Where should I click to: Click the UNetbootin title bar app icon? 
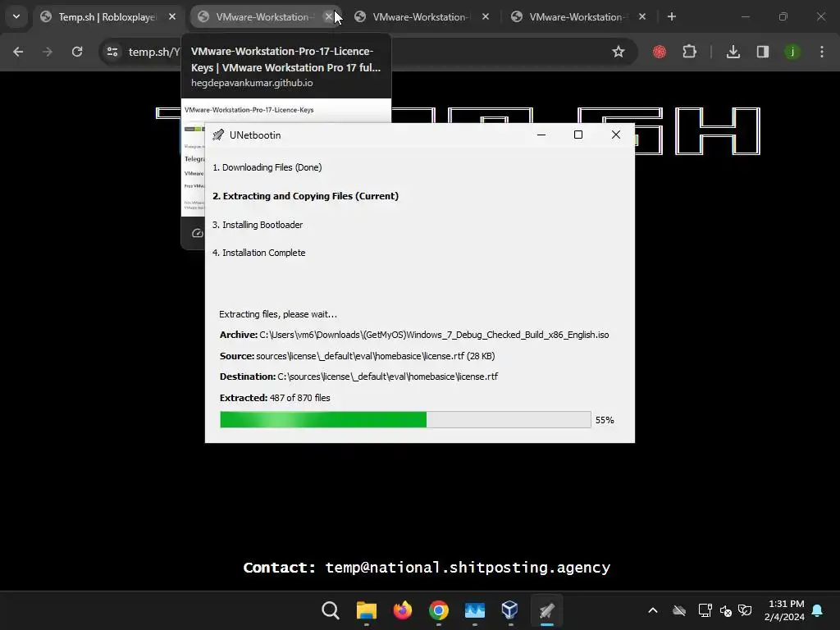218,135
